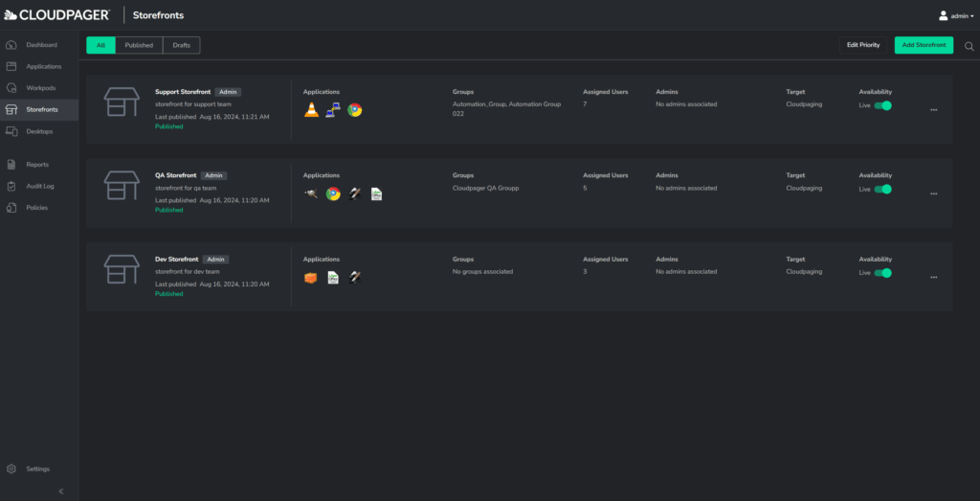Screen dimensions: 980x501
Task: Toggle Live availability for Dev Storefront
Action: pyautogui.click(x=882, y=273)
